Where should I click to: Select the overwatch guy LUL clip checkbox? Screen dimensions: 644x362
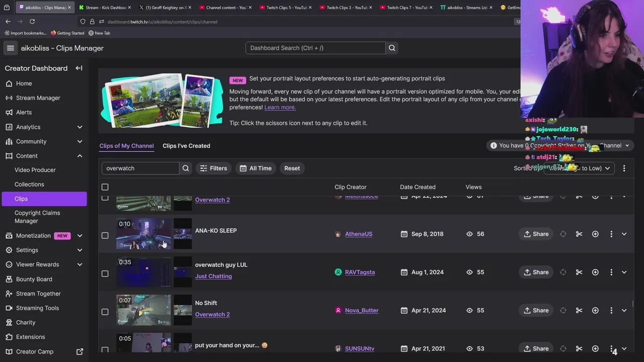[x=105, y=274]
